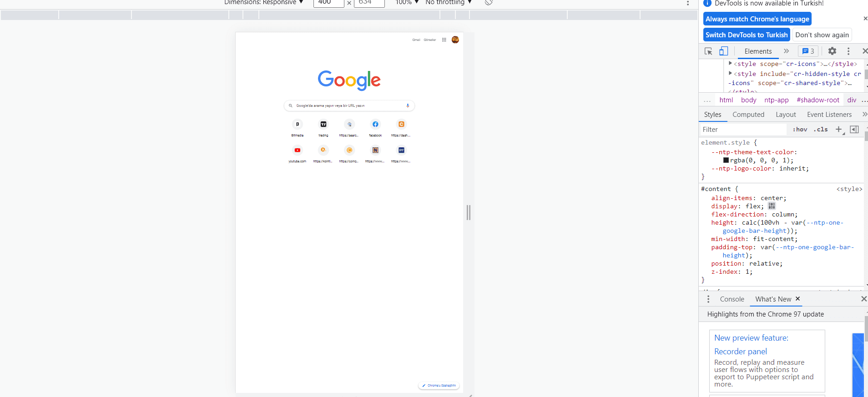The height and width of the screenshot is (397, 868).
Task: Click the rotate viewport icon
Action: click(x=489, y=2)
